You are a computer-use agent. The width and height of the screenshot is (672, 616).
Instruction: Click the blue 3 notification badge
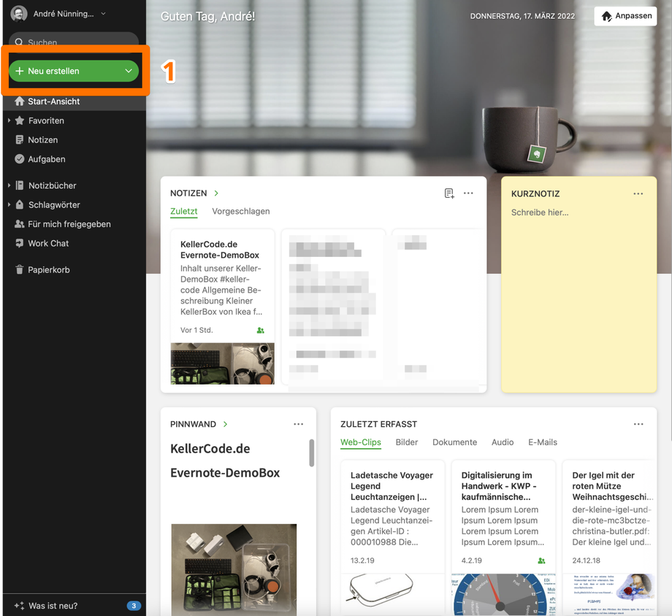[x=134, y=606]
